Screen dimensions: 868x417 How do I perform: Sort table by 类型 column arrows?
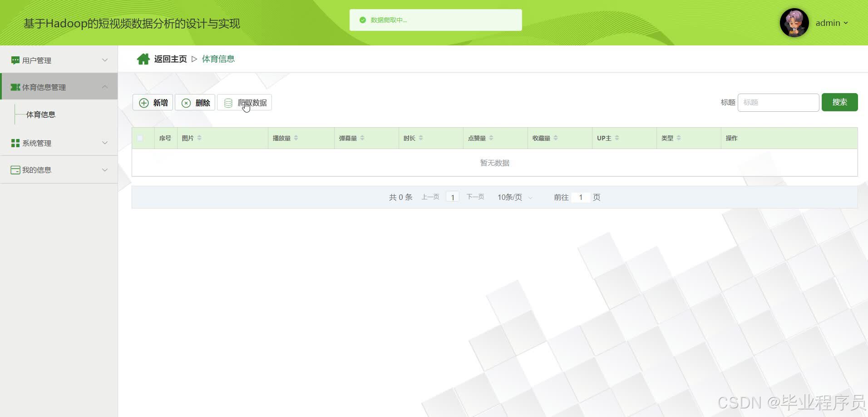pos(679,138)
